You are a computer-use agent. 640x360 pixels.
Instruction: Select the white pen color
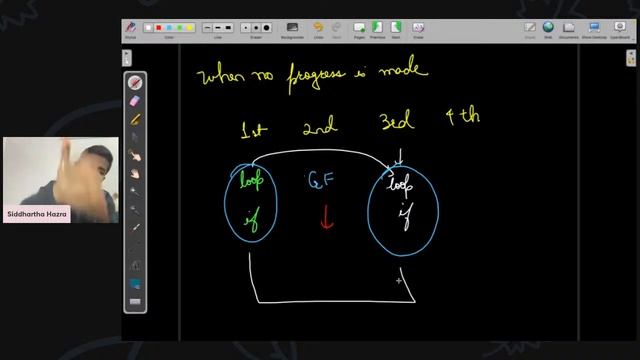(x=148, y=28)
